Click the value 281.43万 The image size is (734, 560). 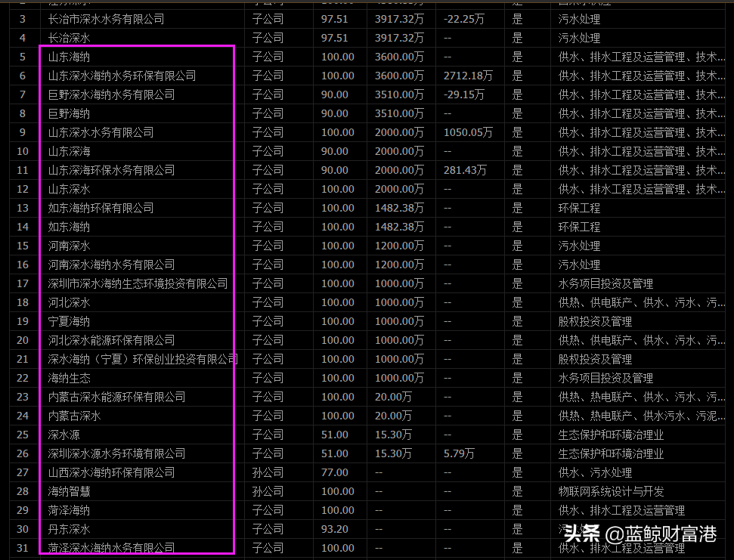465,170
